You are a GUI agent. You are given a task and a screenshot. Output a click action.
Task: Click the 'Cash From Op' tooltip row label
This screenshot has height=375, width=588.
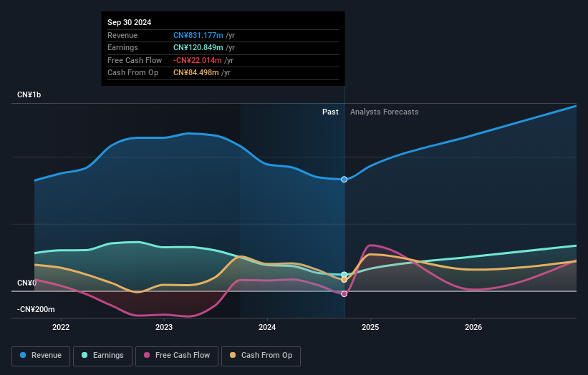click(132, 73)
